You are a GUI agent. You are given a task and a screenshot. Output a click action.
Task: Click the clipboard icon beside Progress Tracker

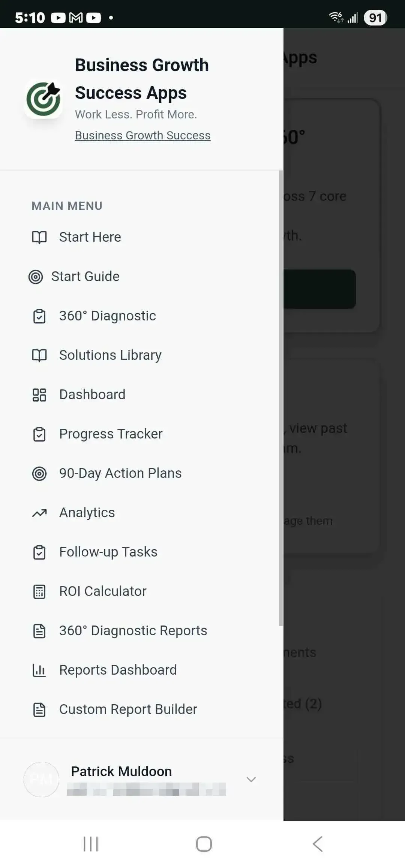[x=39, y=434]
